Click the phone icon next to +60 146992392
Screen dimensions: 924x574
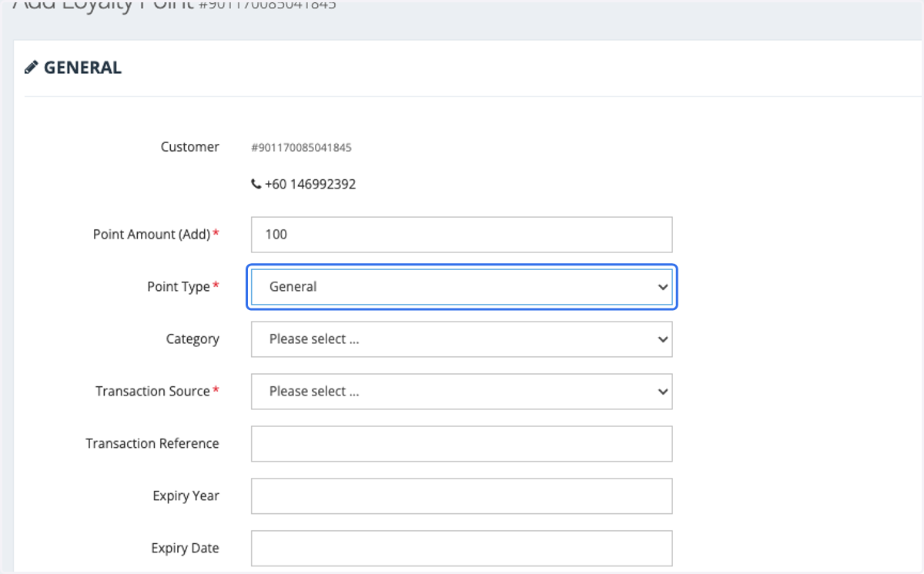256,185
